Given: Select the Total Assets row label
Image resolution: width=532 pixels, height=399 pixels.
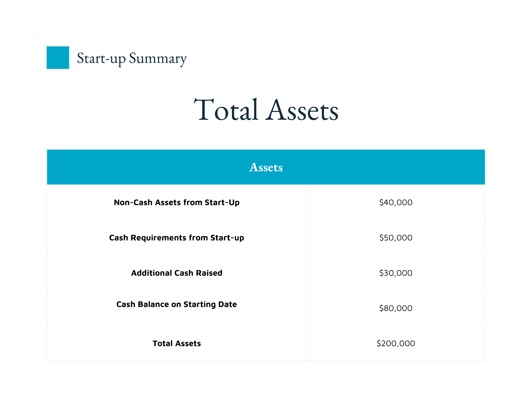Looking at the screenshot, I should 177,343.
